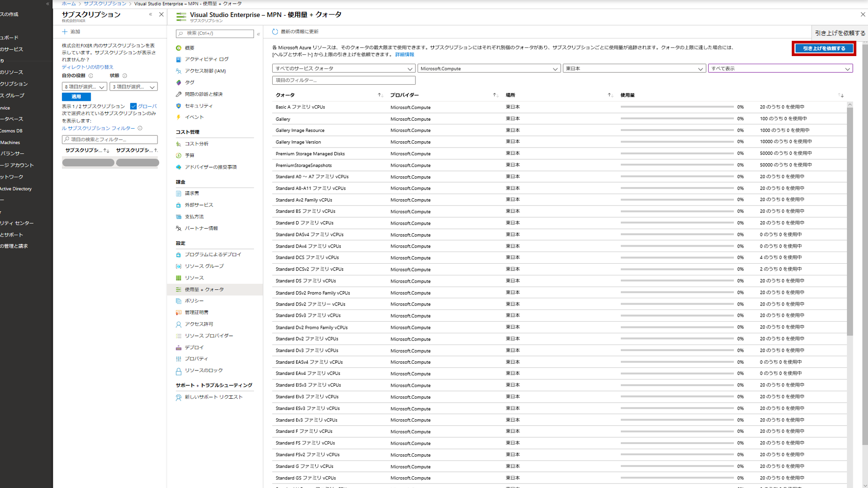Click the 追加 plus icon
Screen dimensions: 868x488
pos(65,32)
